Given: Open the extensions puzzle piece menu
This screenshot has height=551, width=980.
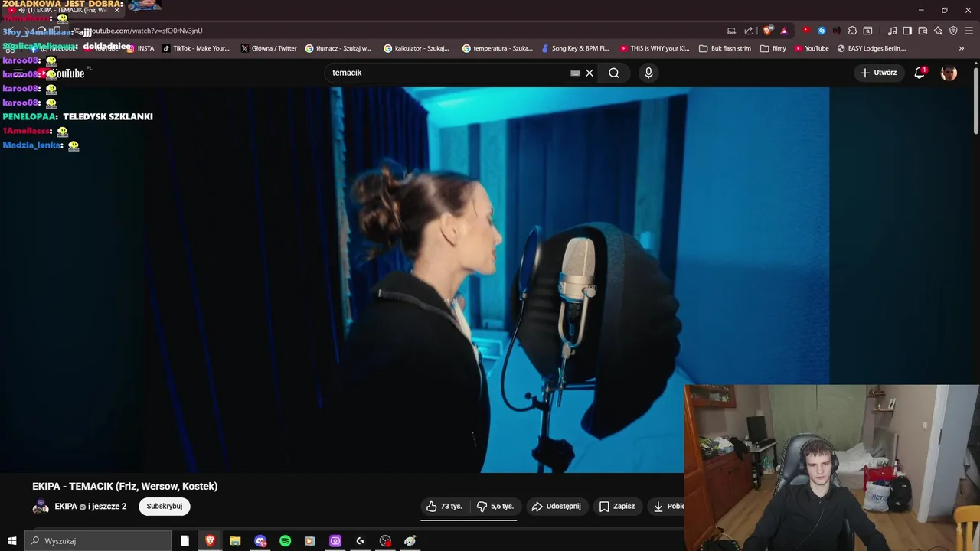Looking at the screenshot, I should click(x=852, y=31).
